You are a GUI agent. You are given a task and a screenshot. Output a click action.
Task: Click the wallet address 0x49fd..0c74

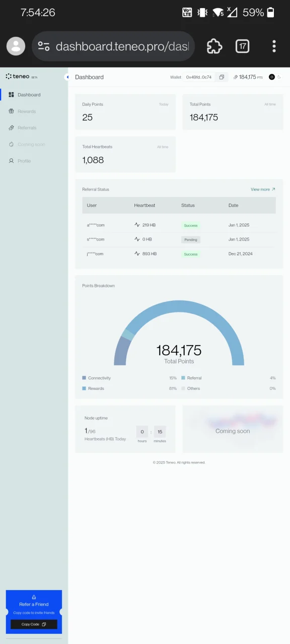[x=199, y=77]
